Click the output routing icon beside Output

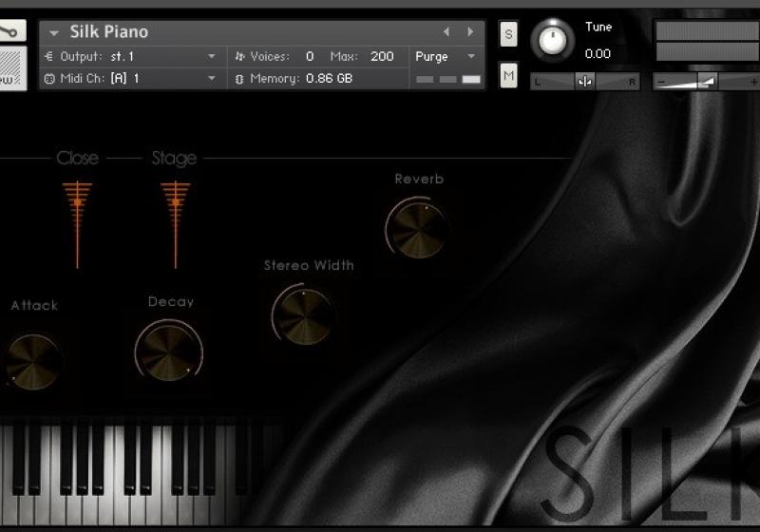click(x=49, y=57)
